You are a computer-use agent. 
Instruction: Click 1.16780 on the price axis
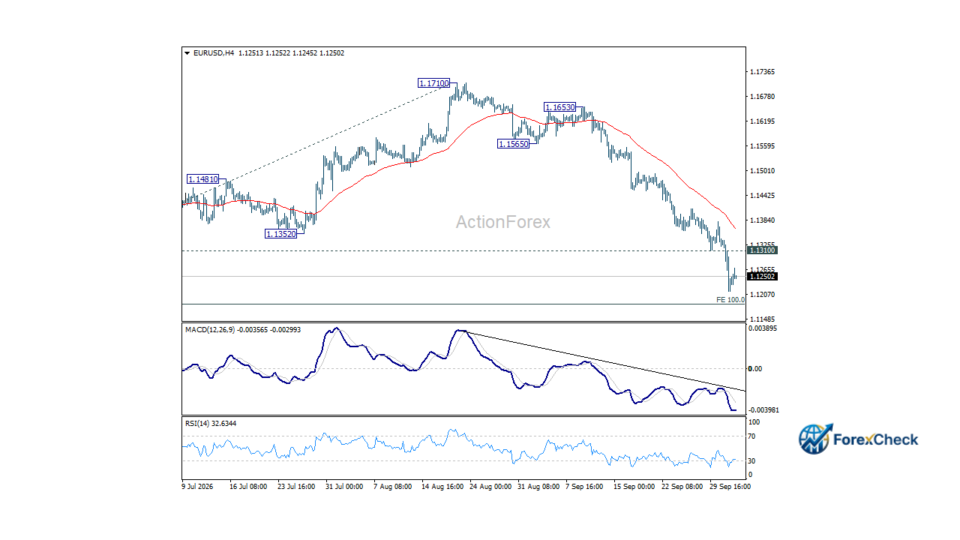click(762, 97)
